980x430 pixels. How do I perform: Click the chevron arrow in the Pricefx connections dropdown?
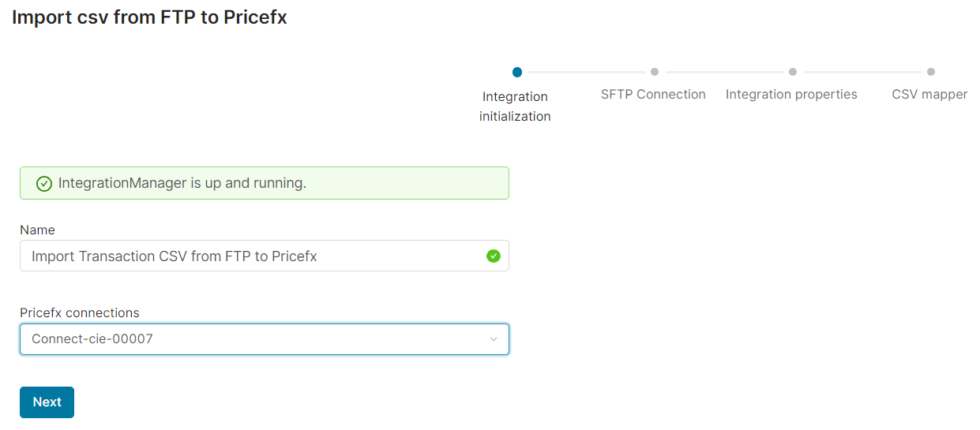click(494, 339)
